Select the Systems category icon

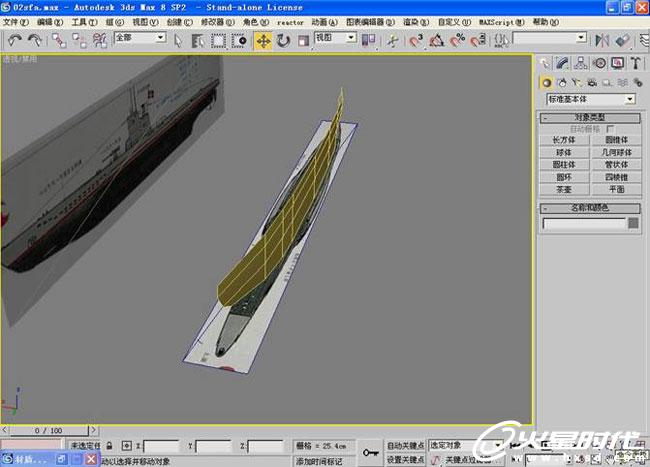point(638,83)
